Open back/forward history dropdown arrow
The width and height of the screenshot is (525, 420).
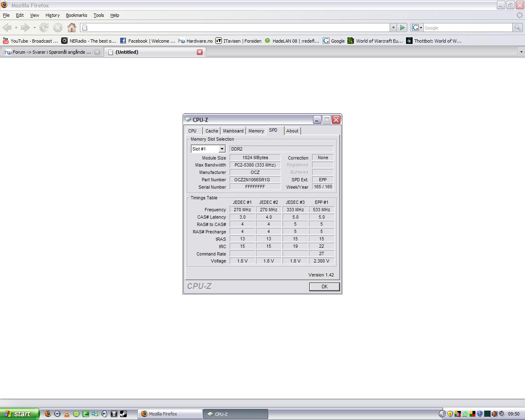pyautogui.click(x=34, y=27)
